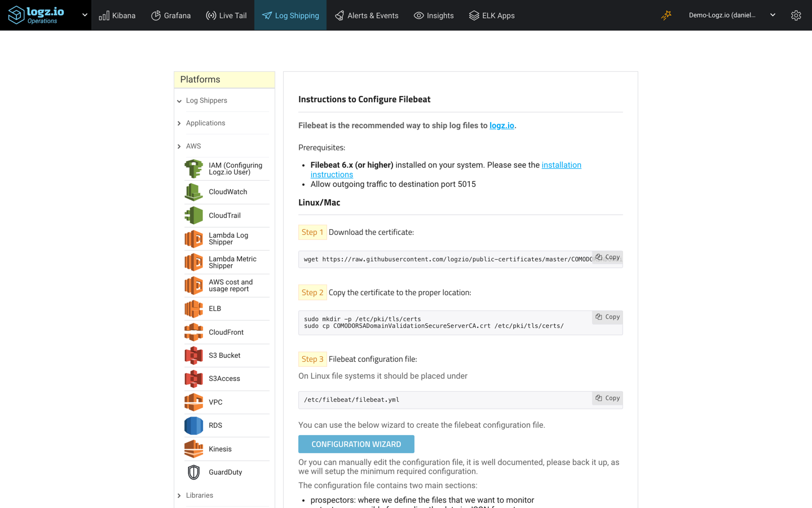Launch the Configuration Wizard
The width and height of the screenshot is (812, 508).
click(x=356, y=444)
